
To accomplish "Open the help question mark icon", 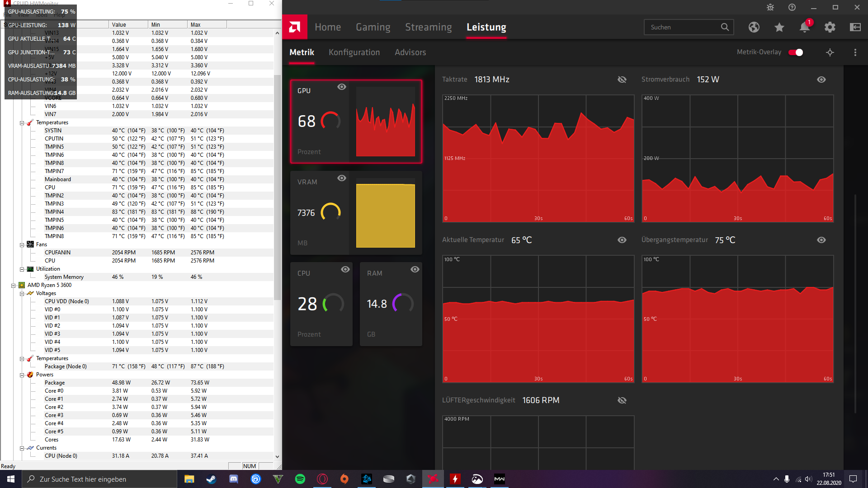I will [x=792, y=7].
